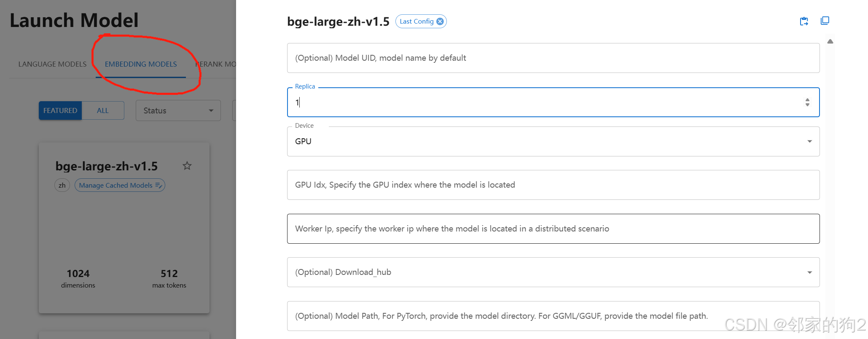Screen dimensions: 868x339
Task: Click the copy config icon
Action: tap(825, 21)
